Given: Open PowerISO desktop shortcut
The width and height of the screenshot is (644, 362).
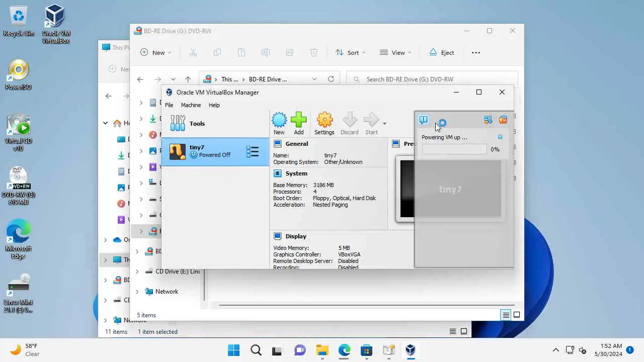Looking at the screenshot, I should 18,75.
